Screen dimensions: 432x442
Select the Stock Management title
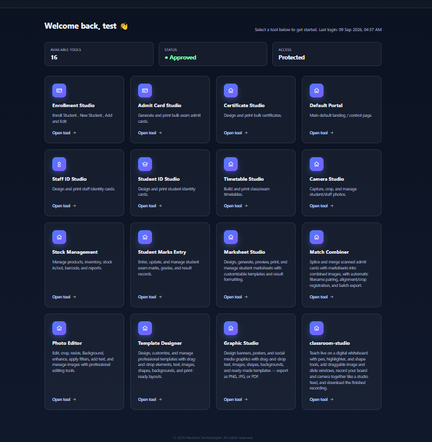point(75,252)
